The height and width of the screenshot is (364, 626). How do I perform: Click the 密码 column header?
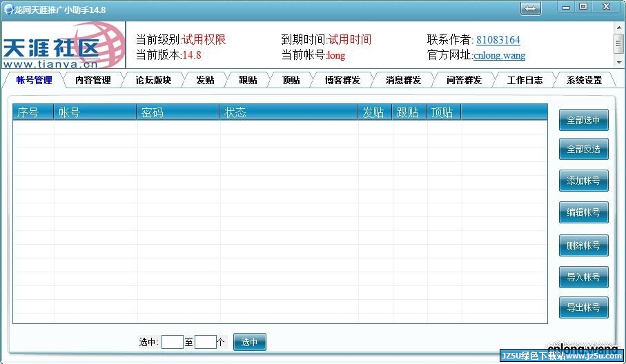(177, 112)
